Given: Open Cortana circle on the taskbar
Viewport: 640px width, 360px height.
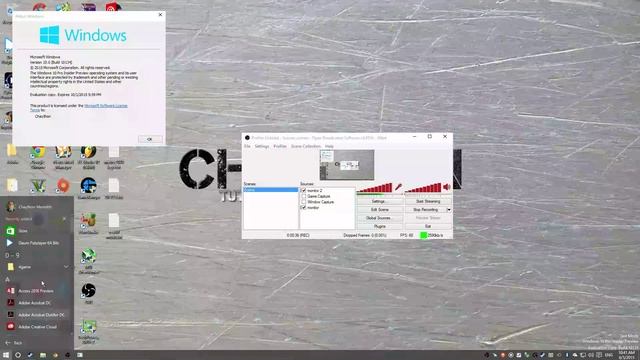Looking at the screenshot, I should point(18,355).
